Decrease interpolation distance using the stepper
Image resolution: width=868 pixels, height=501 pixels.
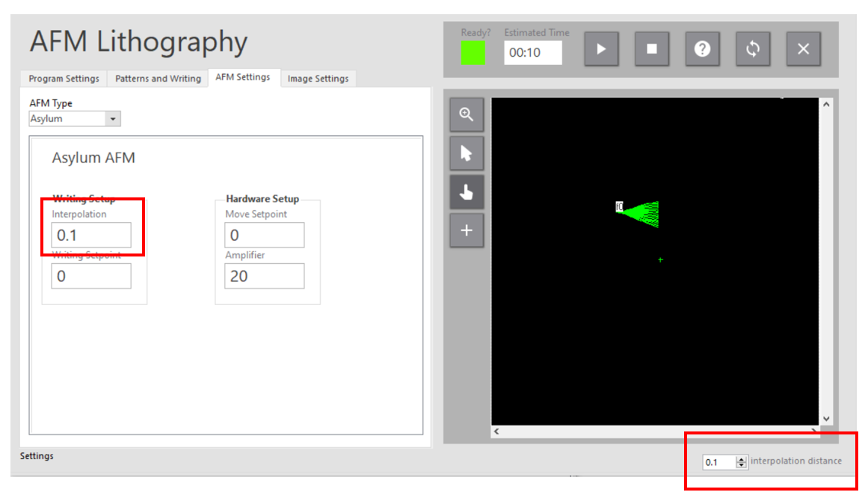pos(739,464)
